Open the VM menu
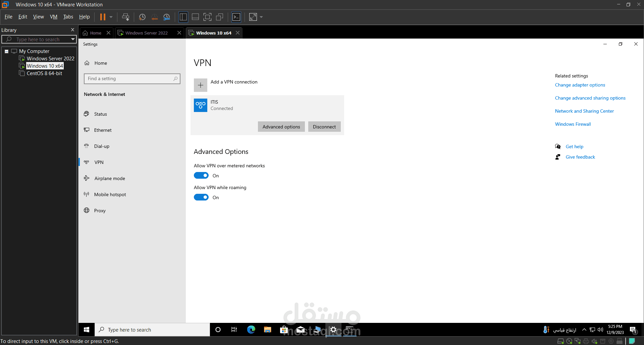644x345 pixels. click(54, 17)
